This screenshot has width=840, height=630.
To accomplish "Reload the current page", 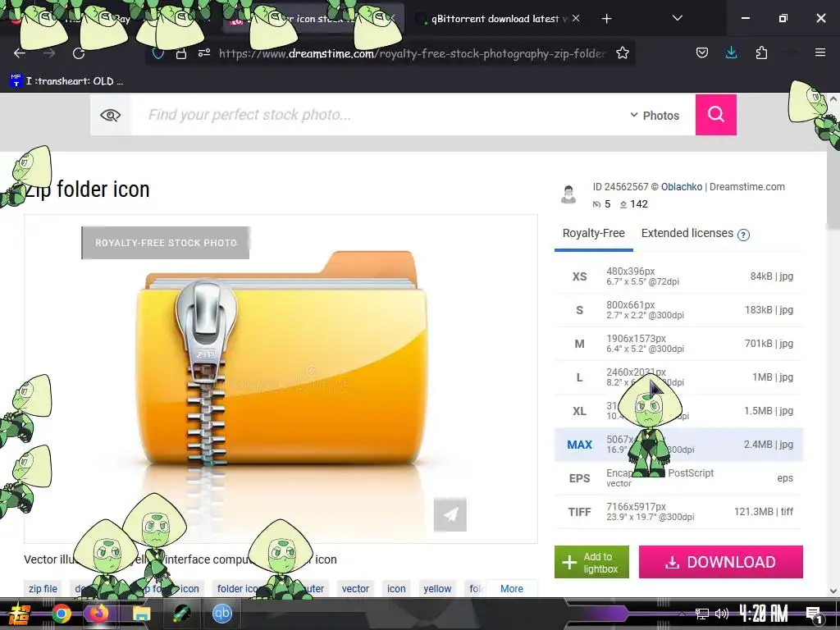I will pos(79,53).
